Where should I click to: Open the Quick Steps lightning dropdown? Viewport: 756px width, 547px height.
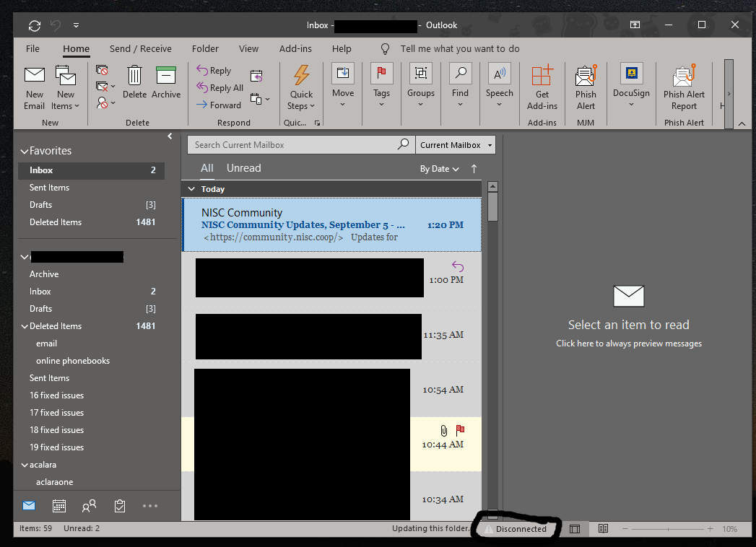click(301, 87)
